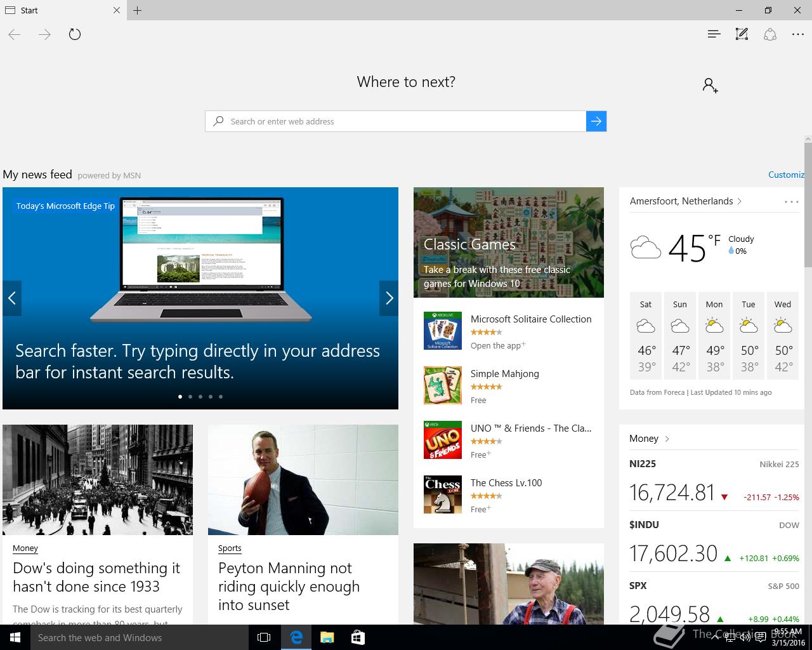The height and width of the screenshot is (650, 812).
Task: Go forward using the Forward arrow
Action: point(44,34)
